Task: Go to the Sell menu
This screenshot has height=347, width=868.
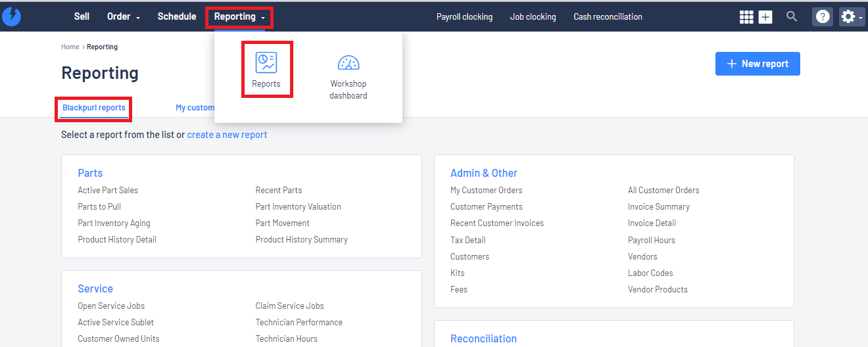Action: 82,16
